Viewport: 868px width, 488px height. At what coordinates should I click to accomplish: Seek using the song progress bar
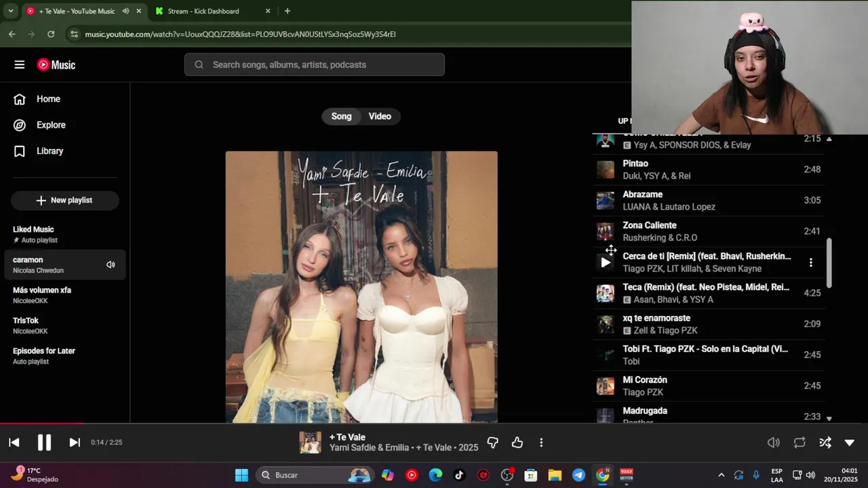(434, 424)
